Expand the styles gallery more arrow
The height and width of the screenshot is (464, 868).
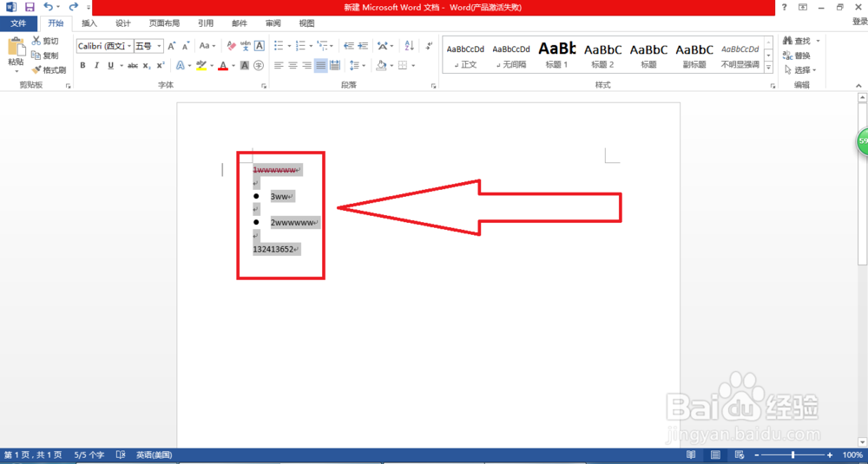(768, 68)
